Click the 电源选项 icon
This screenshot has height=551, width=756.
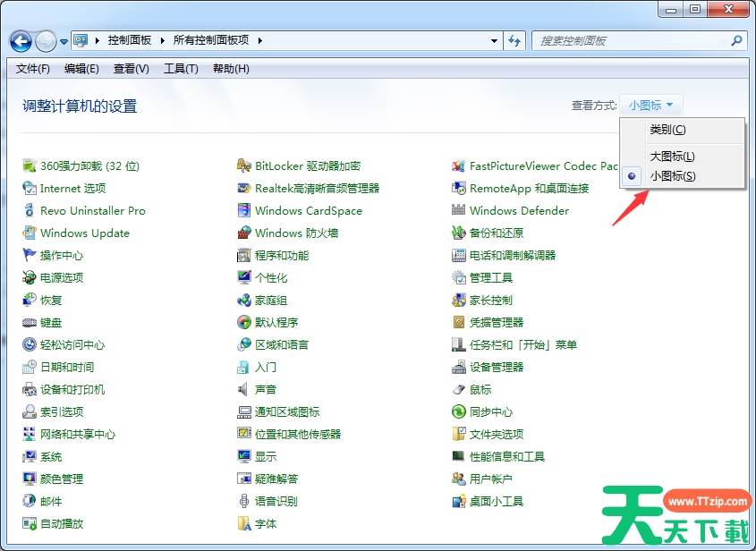tap(30, 277)
